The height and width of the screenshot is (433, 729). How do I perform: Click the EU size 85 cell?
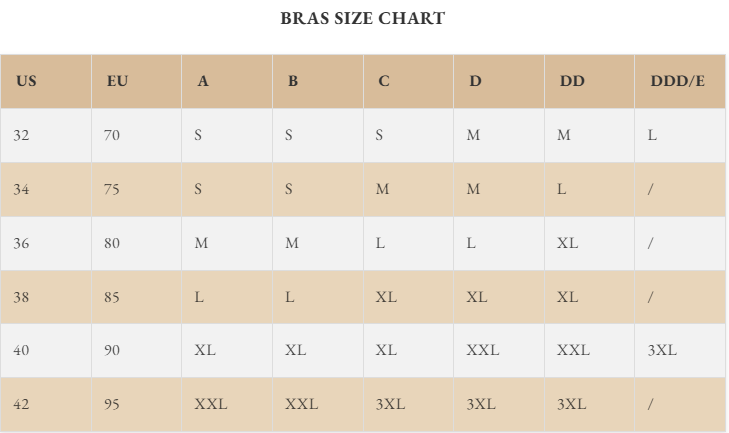[x=111, y=297]
